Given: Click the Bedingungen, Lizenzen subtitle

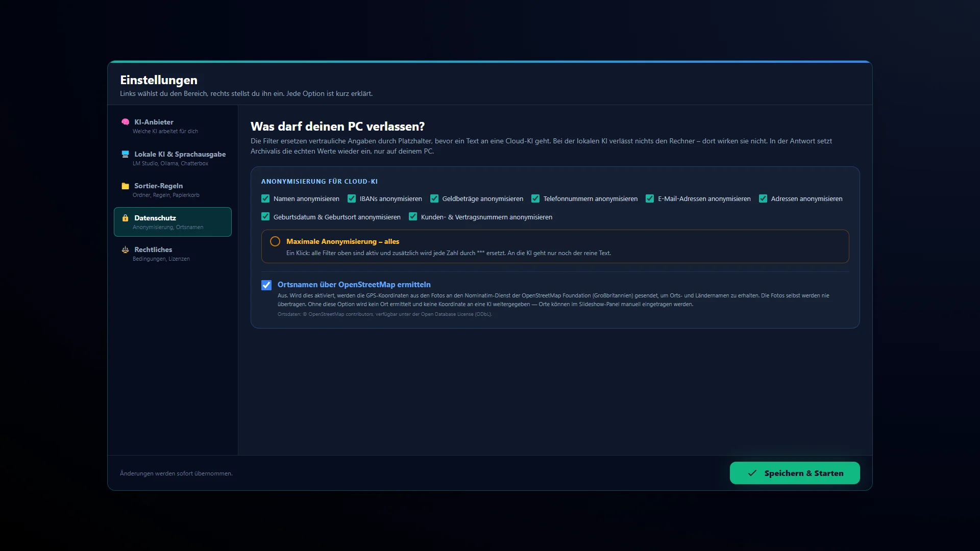Looking at the screenshot, I should point(161,259).
